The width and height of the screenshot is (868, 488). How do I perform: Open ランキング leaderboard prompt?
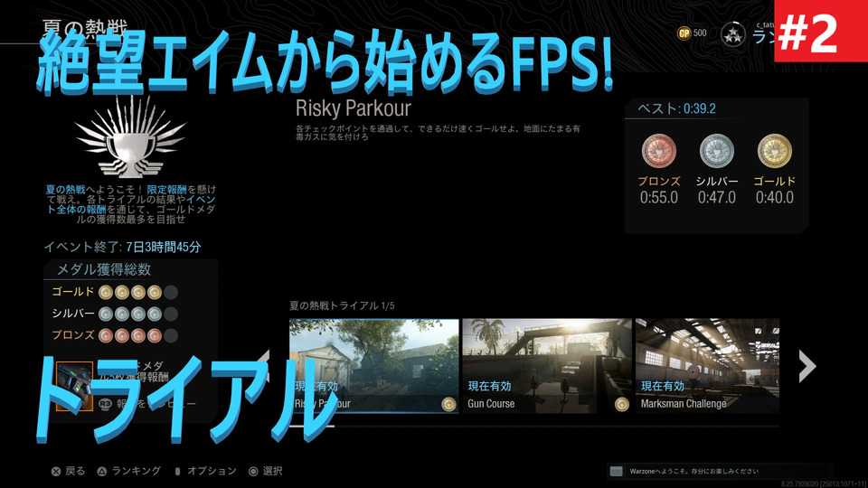[129, 472]
